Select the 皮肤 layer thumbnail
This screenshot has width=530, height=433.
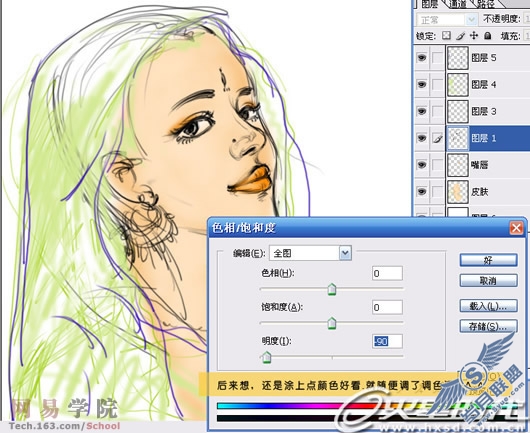click(x=458, y=192)
